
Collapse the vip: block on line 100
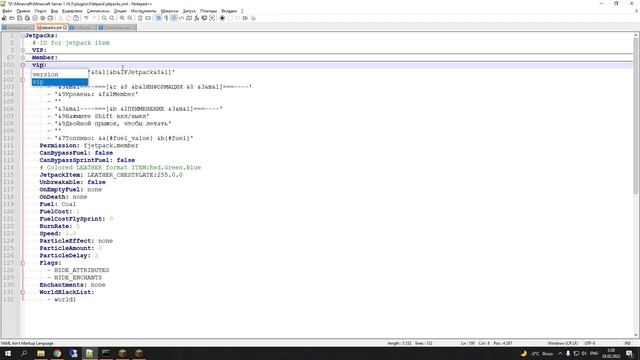(x=23, y=65)
